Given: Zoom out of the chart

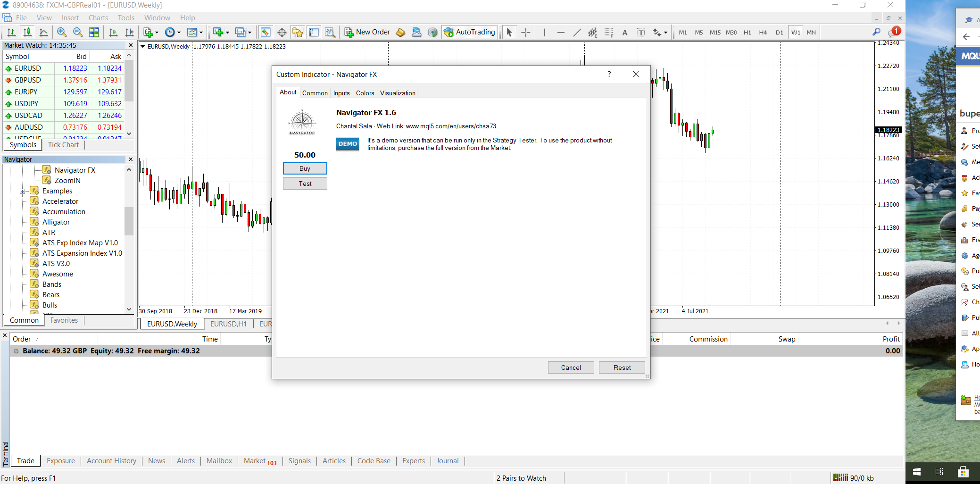Looking at the screenshot, I should [x=78, y=32].
